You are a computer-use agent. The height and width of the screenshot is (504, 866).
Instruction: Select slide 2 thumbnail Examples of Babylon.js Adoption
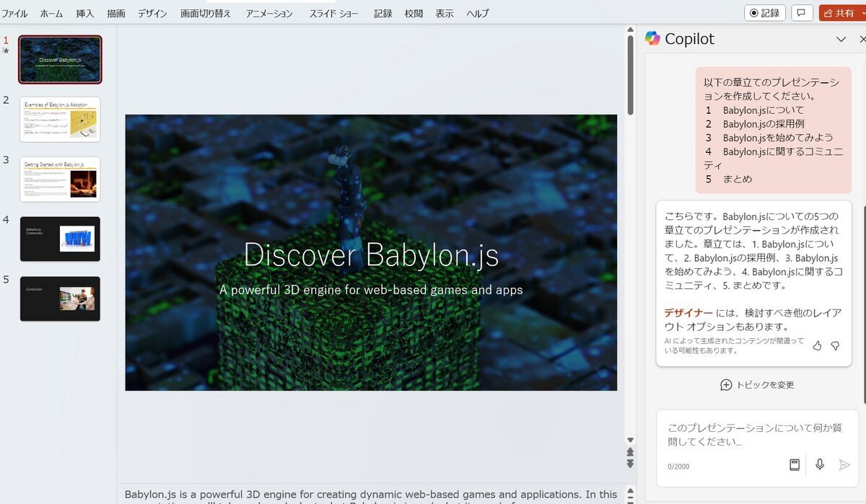(x=60, y=119)
